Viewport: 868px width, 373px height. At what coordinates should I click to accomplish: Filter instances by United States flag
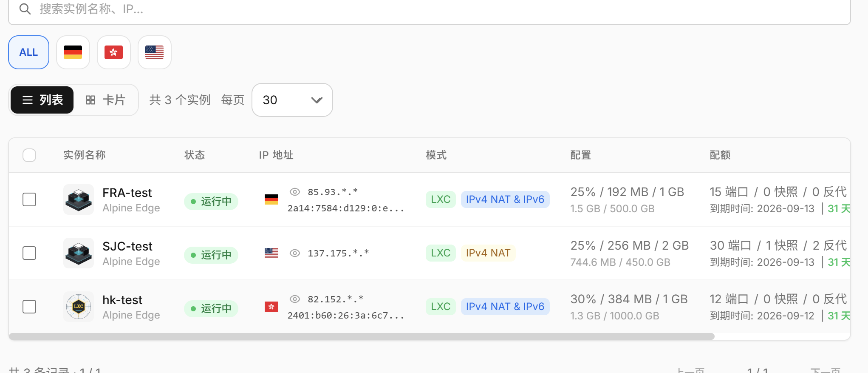click(155, 52)
